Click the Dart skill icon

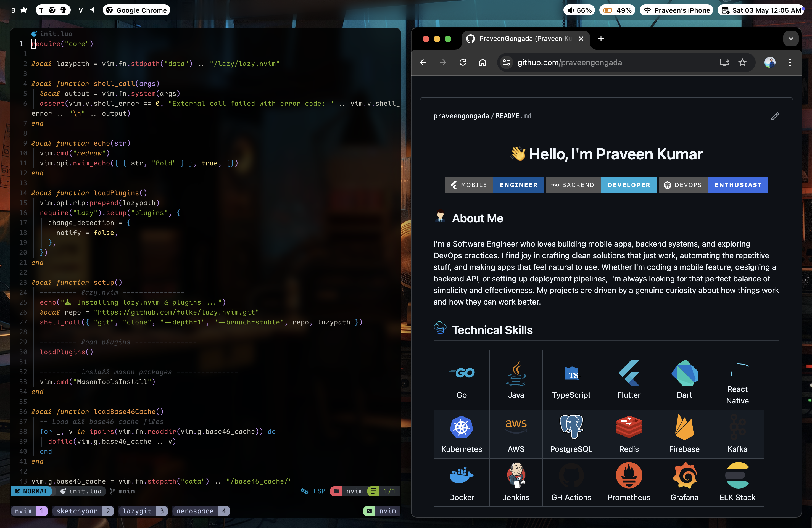(684, 373)
